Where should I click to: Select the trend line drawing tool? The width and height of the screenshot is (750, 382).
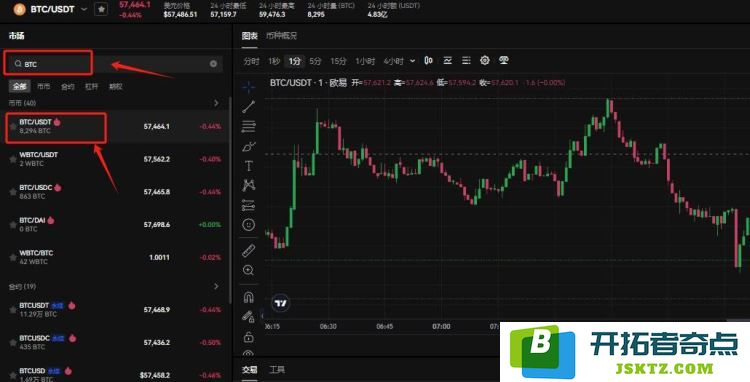click(249, 107)
